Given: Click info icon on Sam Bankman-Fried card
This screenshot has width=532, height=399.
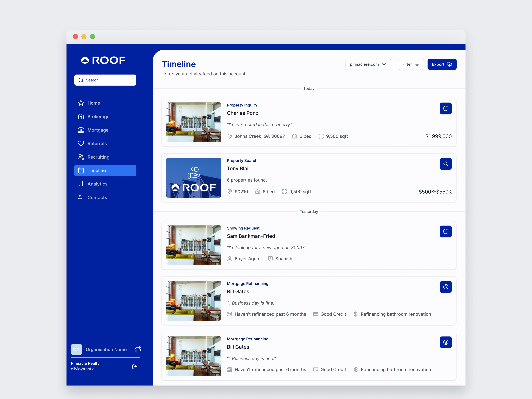Looking at the screenshot, I should point(445,231).
